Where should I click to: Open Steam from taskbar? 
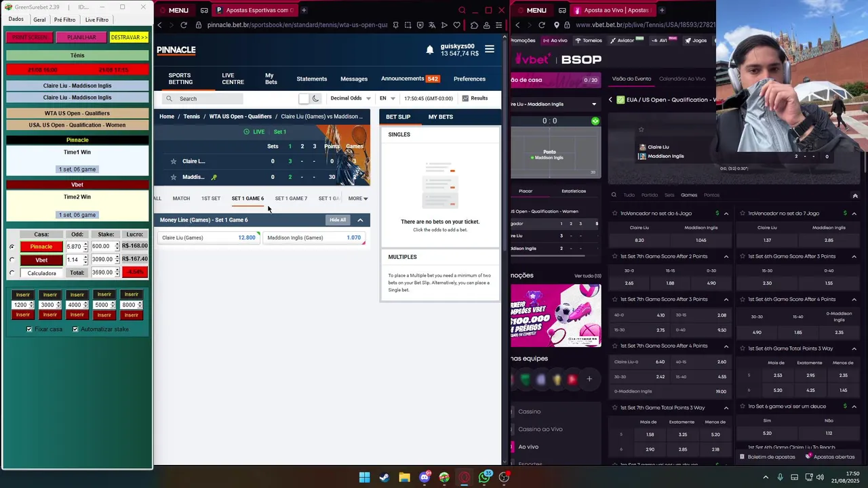click(x=384, y=477)
